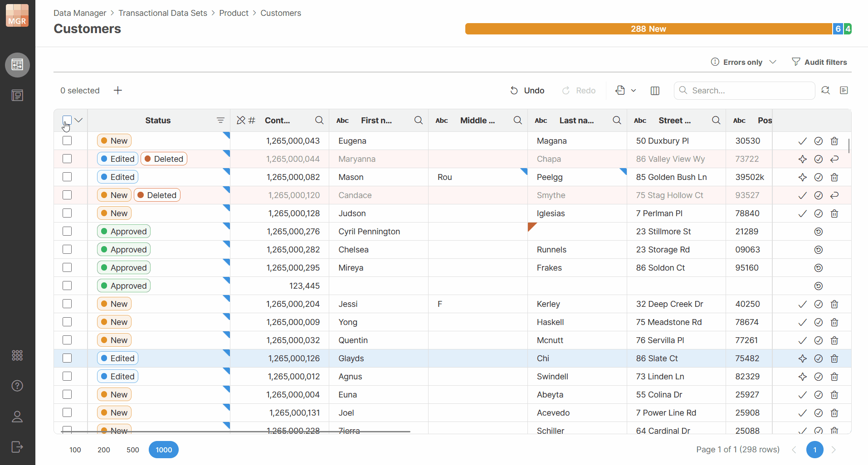Screen dimensions: 868x465
Task: Select the Mason row checkbox
Action: (x=67, y=177)
